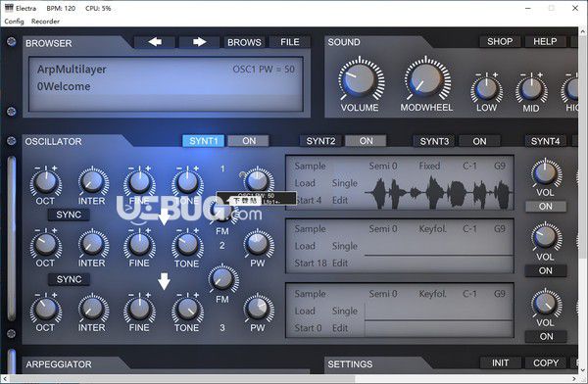This screenshot has height=384, width=588.
Task: Click oscillator 2 OCT knob
Action: [x=45, y=244]
